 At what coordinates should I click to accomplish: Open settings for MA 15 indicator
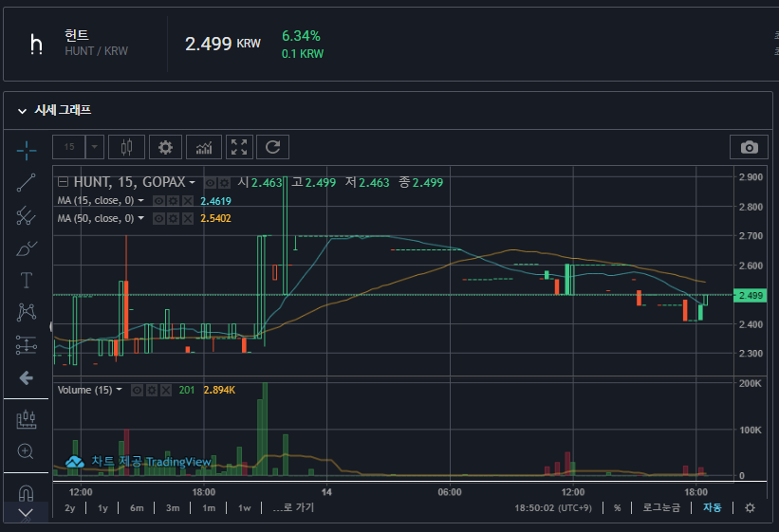(173, 201)
